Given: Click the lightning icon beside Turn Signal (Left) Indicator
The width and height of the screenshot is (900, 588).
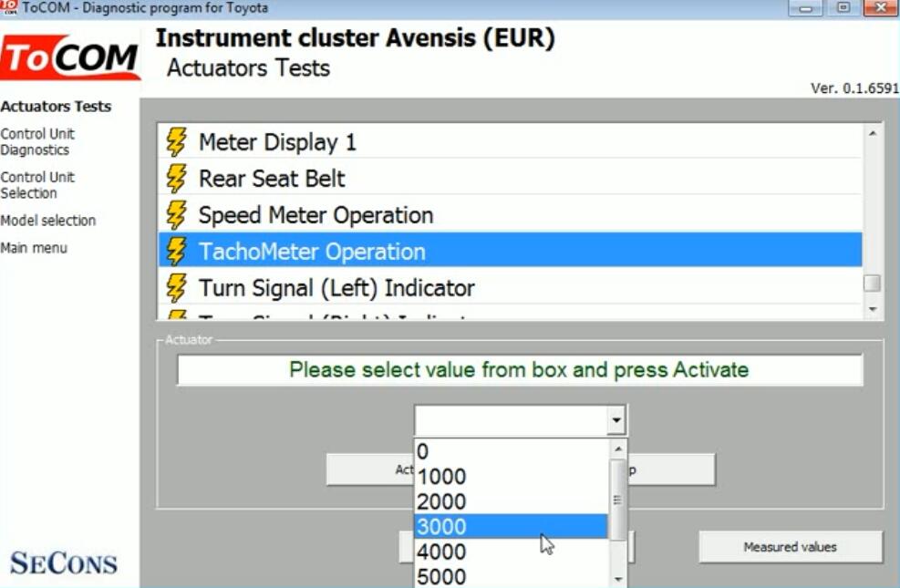Looking at the screenshot, I should coord(176,288).
